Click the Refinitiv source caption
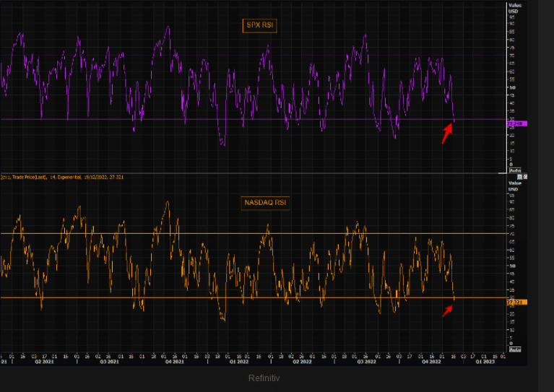The image size is (554, 392). pyautogui.click(x=264, y=378)
